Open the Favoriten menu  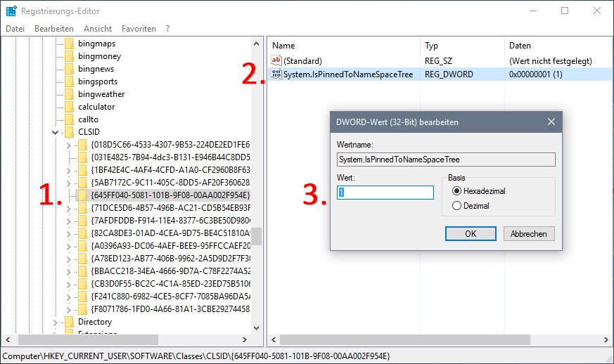tap(139, 29)
